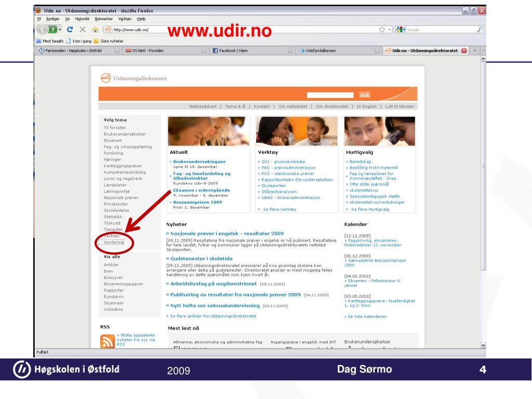Screen dimensions: 532x399
Task: Open Beredskap under Hurtigvalg
Action: click(361, 162)
